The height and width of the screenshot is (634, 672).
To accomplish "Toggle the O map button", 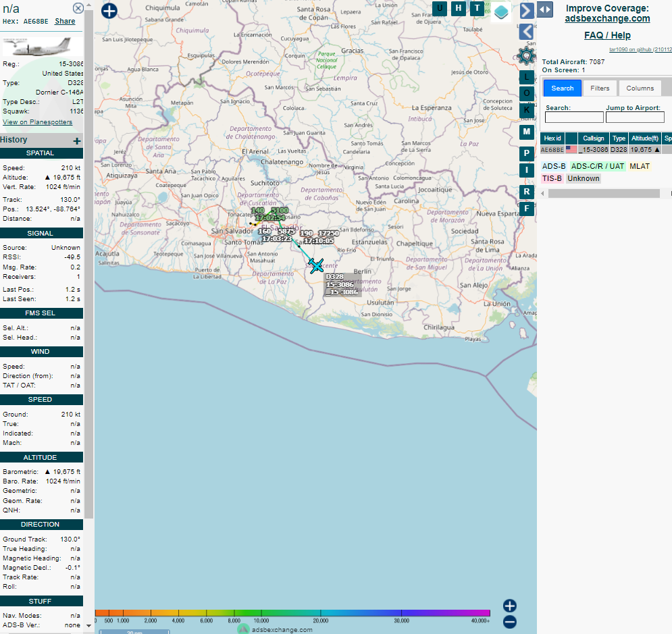I will point(527,93).
